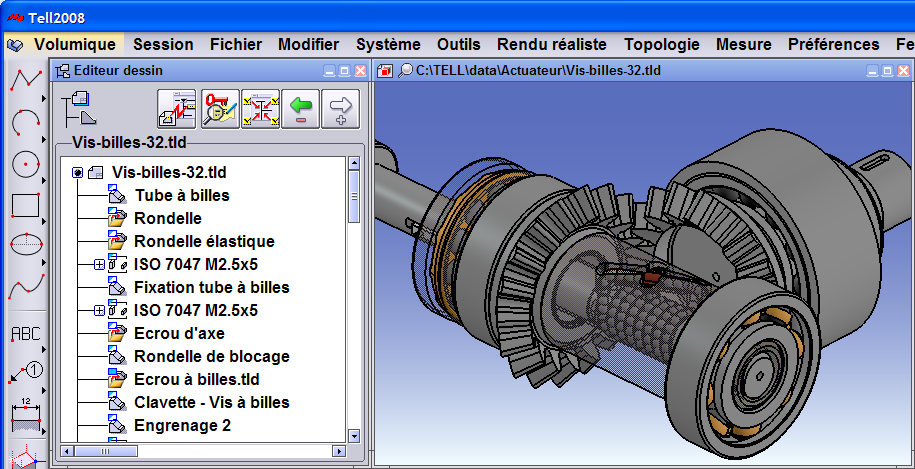
Task: Click the grey right arrow plus button
Action: click(341, 108)
